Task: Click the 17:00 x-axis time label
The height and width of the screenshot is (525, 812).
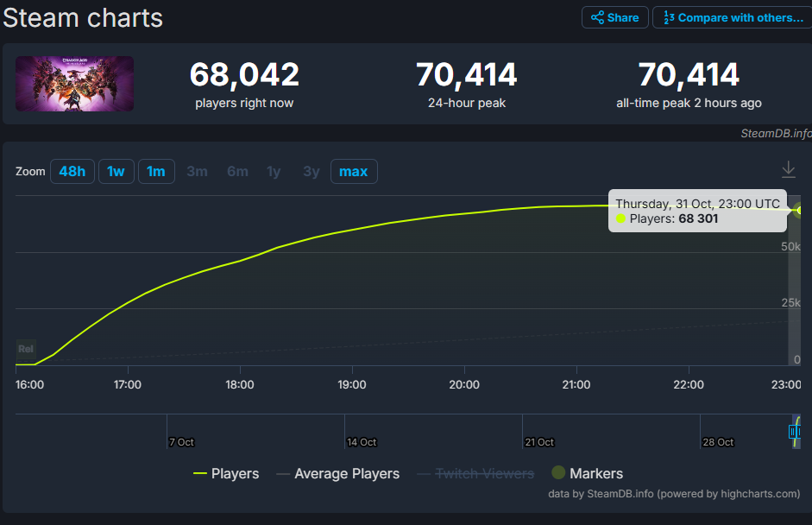Action: (128, 384)
